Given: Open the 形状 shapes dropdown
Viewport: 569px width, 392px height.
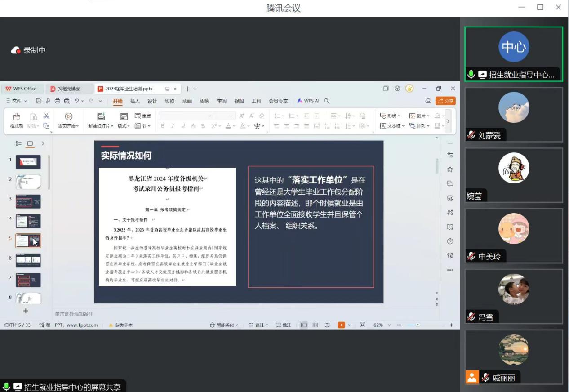Looking at the screenshot, I should (390, 116).
